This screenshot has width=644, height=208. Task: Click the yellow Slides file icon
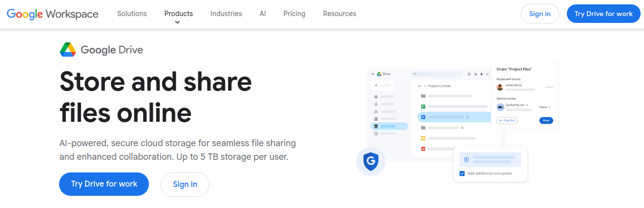[423, 138]
